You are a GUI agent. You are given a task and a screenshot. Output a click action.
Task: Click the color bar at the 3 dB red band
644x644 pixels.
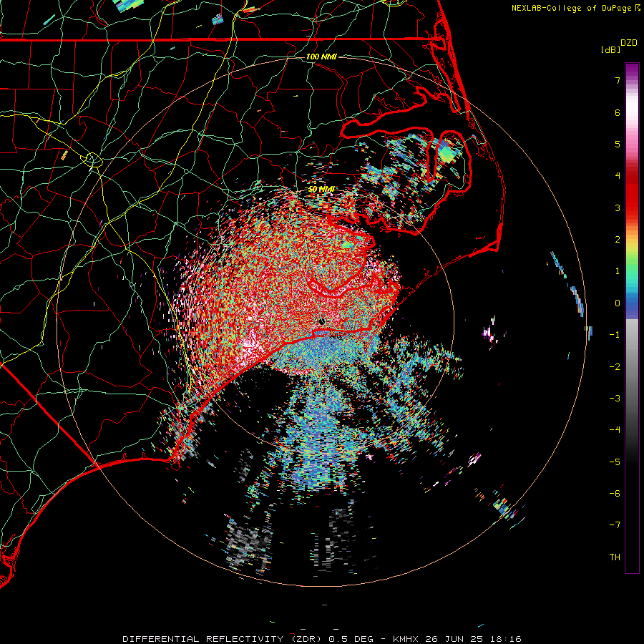(632, 208)
